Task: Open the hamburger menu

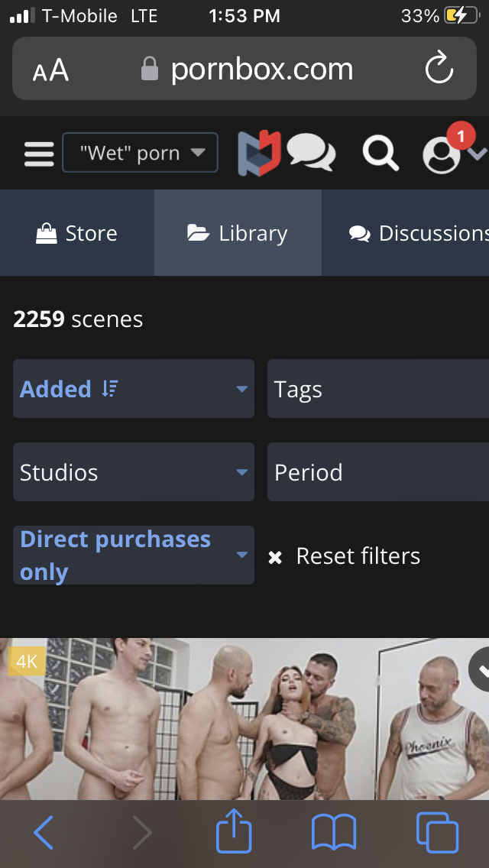Action: [39, 154]
